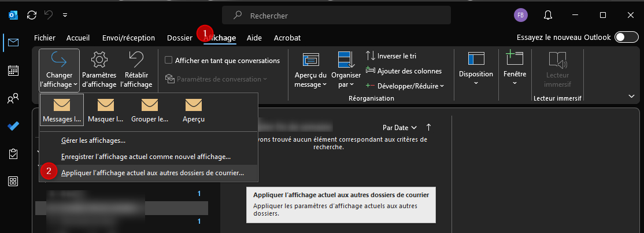This screenshot has width=644, height=233.
Task: Select the Aperçu view thumbnail
Action: click(x=194, y=110)
